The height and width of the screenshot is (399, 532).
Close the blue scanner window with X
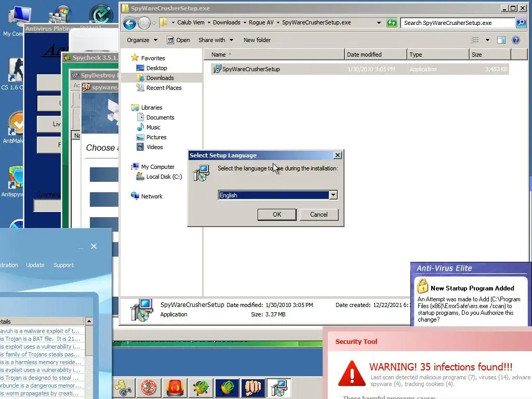(x=94, y=246)
